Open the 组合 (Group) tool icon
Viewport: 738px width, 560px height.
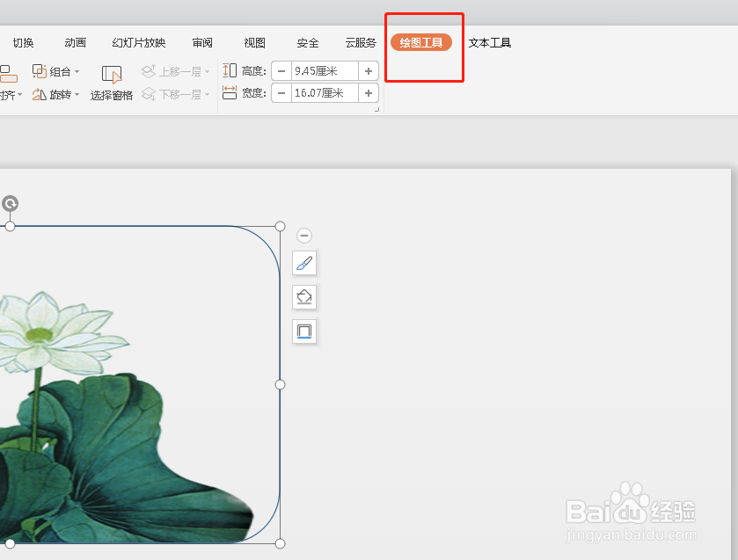[x=40, y=71]
